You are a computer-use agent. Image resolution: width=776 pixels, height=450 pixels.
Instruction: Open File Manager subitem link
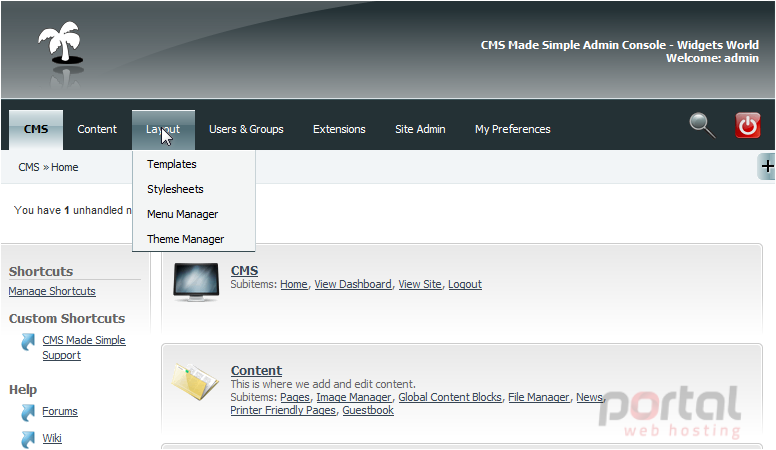click(539, 397)
